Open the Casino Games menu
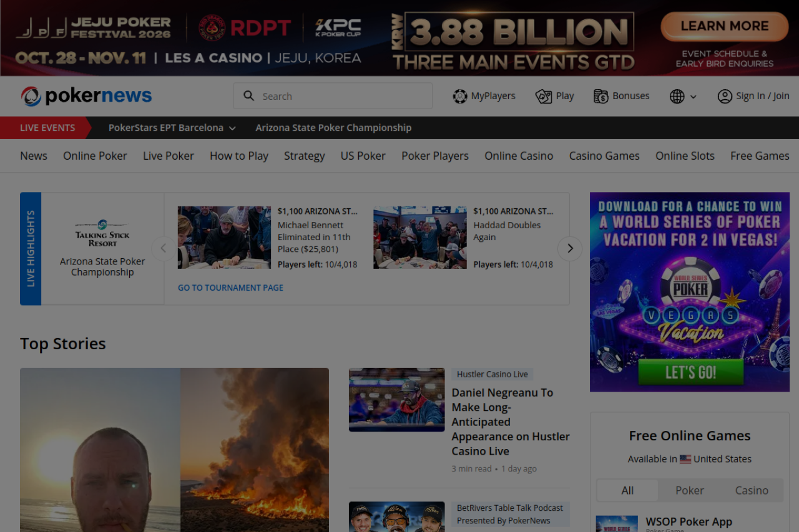 (604, 156)
